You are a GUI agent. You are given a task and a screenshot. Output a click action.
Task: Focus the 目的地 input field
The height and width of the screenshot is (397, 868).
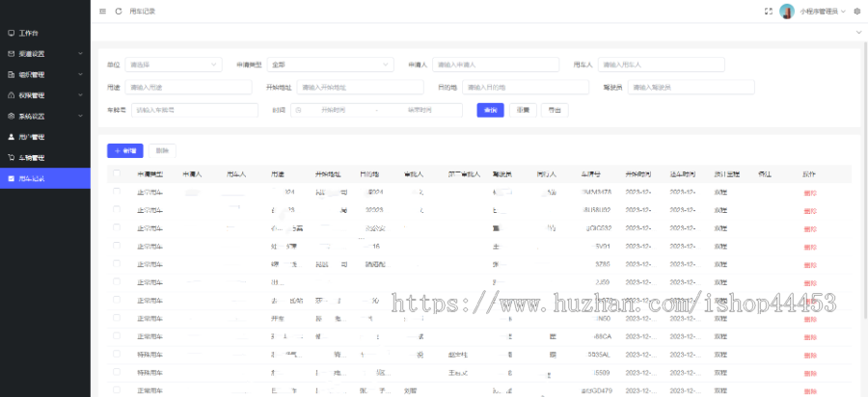click(x=526, y=88)
